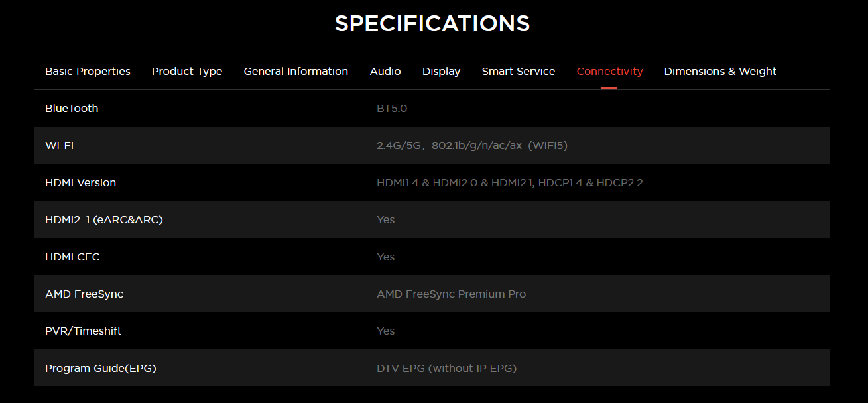
Task: Select the Wi-Fi row label
Action: point(59,145)
